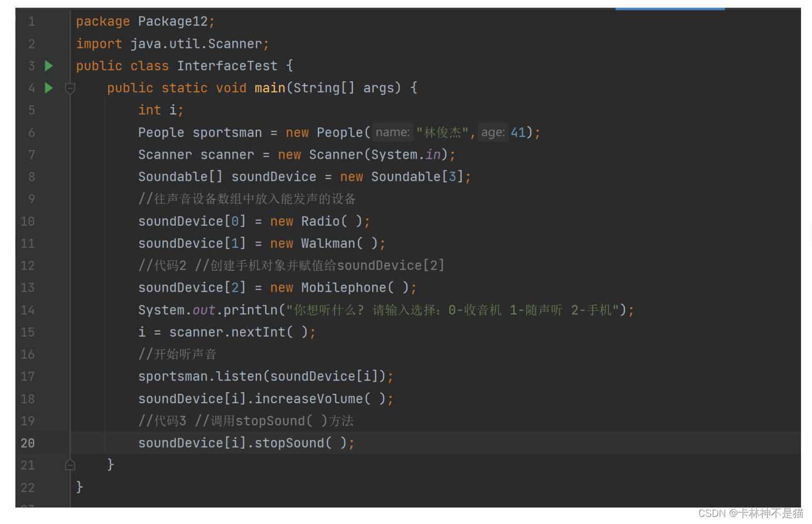Click 'sportsman.listen' on line 17
The width and height of the screenshot is (812, 524).
(200, 377)
